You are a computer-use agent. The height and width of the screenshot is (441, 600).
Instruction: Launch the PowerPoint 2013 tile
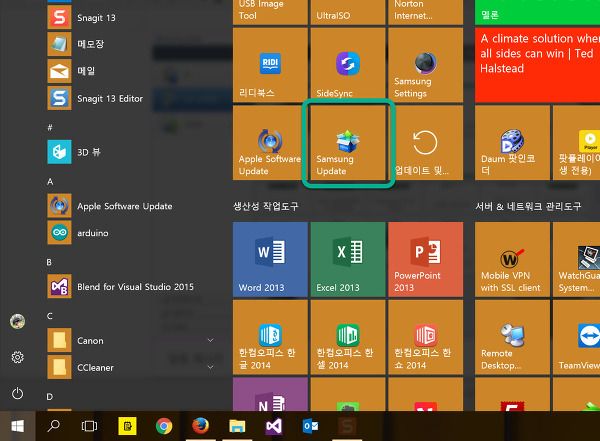[426, 259]
